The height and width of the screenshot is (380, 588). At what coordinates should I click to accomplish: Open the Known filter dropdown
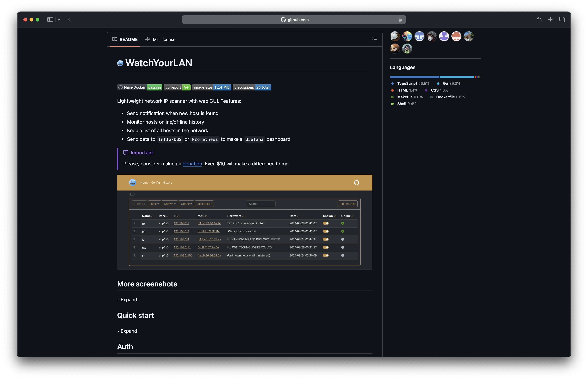pos(170,204)
